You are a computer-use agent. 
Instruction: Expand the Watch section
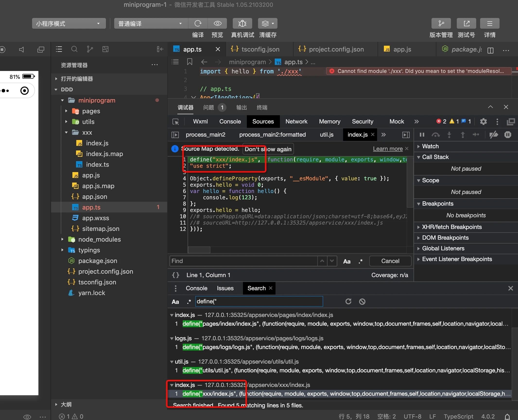tap(430, 146)
